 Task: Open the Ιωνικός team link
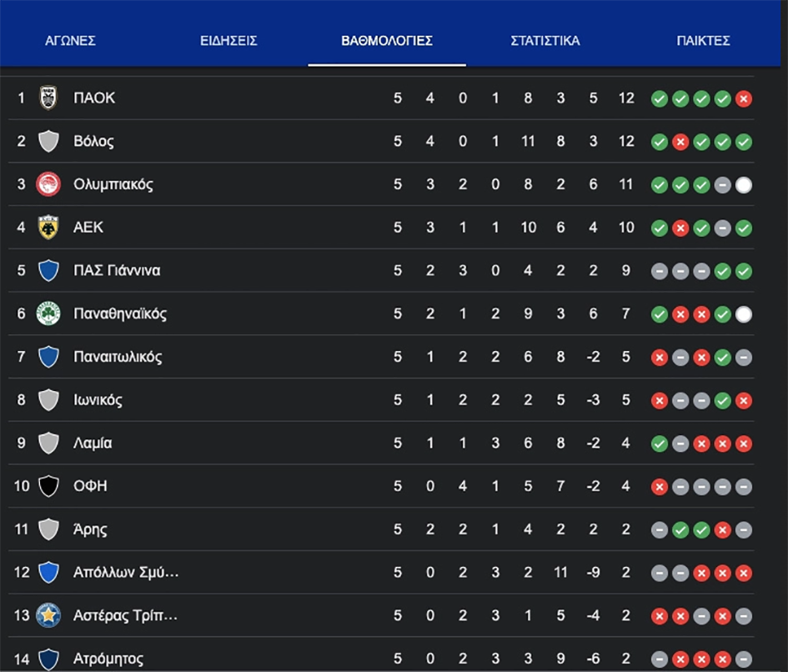click(98, 400)
